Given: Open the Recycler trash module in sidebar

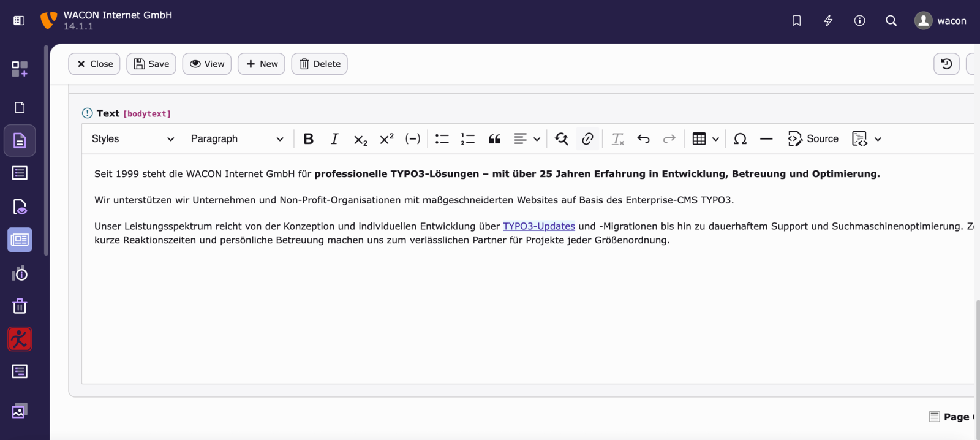Looking at the screenshot, I should (20, 306).
